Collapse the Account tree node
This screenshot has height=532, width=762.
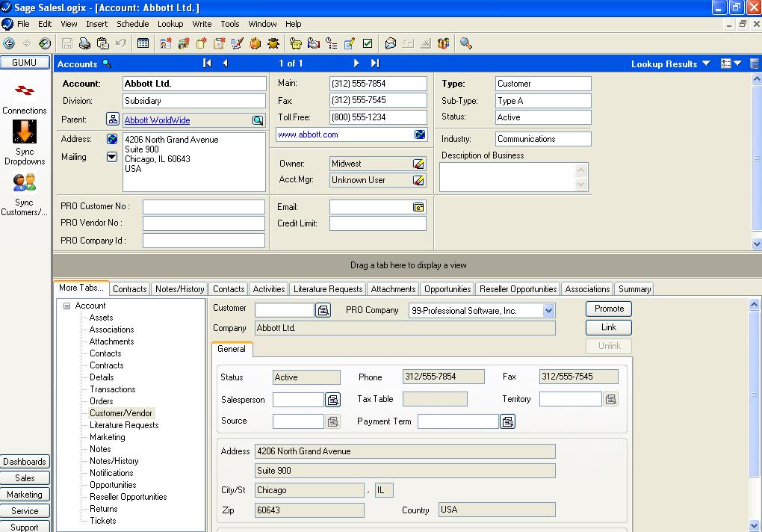(x=66, y=306)
